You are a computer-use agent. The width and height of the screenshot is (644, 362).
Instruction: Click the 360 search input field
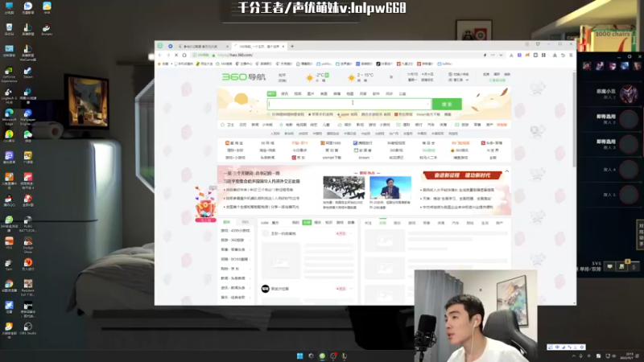(x=349, y=105)
